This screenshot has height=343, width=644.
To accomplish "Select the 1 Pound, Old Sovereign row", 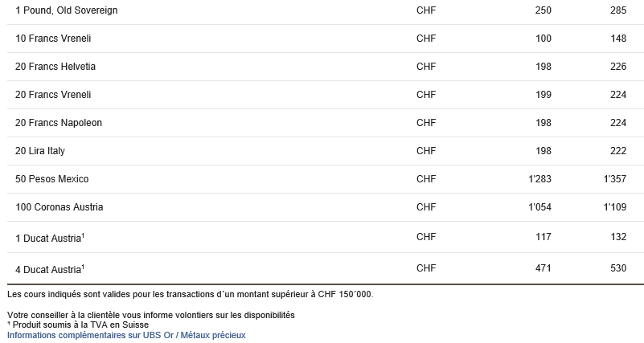I will [x=326, y=10].
